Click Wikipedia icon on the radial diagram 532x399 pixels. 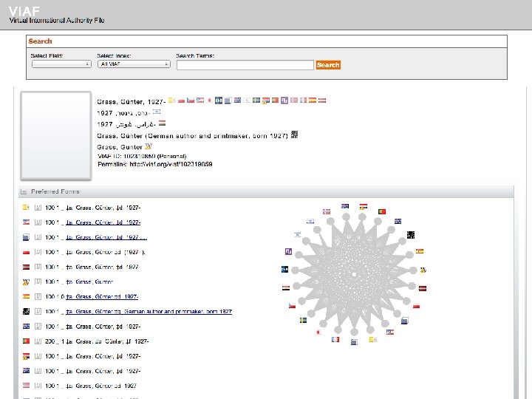point(423,270)
